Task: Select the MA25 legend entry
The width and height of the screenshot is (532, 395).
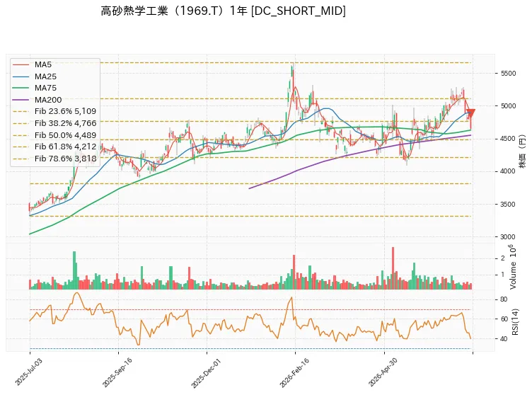Action: [x=35, y=76]
